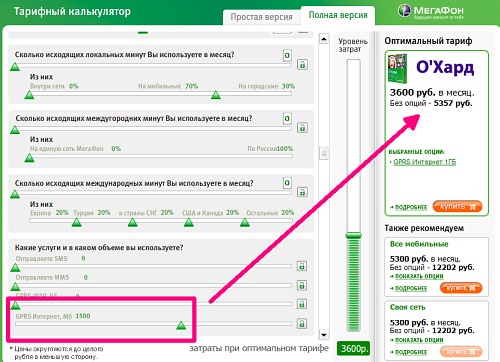Click local minutes count input field
The image size is (500, 362).
pos(287,55)
